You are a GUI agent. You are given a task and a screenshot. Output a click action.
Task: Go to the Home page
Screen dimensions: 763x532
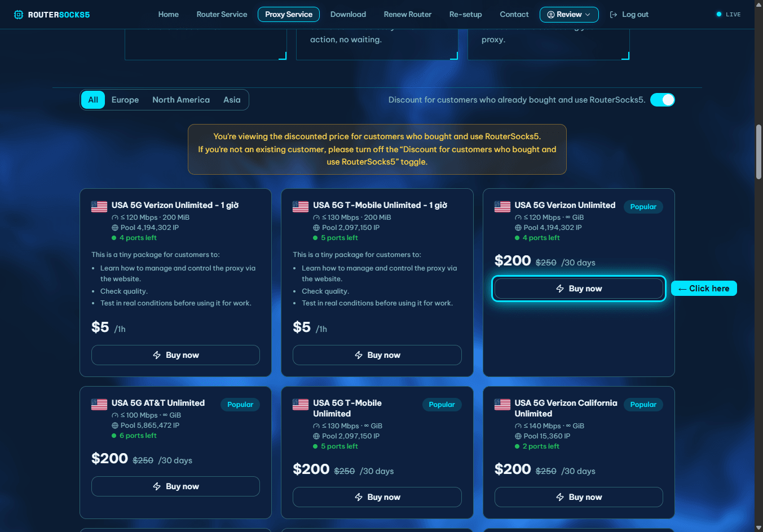point(169,15)
